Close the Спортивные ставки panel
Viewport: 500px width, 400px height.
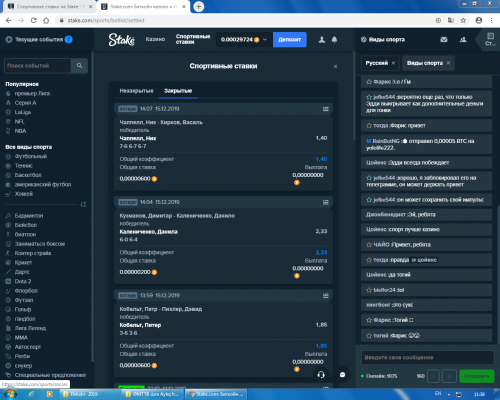pyautogui.click(x=335, y=66)
